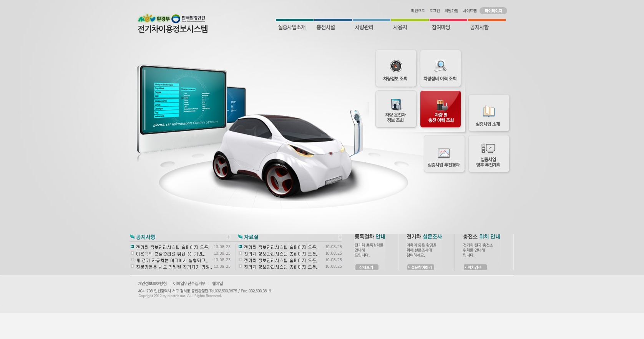Image resolution: width=644 pixels, height=339 pixels.
Task: Open the 차량 운전자 정보 조회 icon tile
Action: [396, 109]
